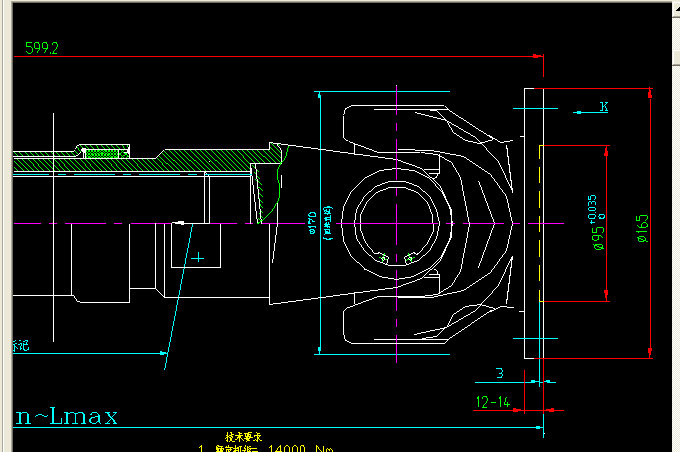
Task: Pick the small green seal detail on the shaft
Action: point(98,152)
